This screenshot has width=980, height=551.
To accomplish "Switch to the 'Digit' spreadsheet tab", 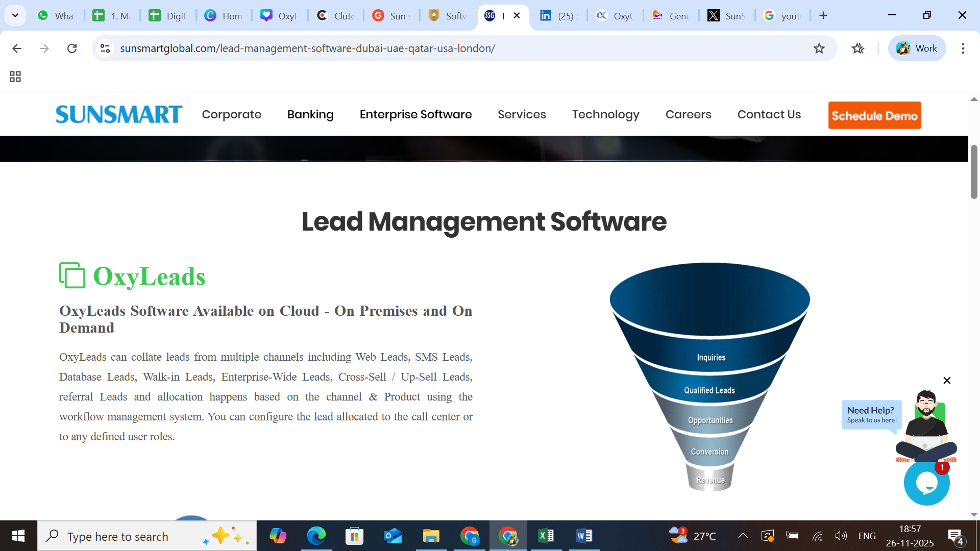I will [x=168, y=16].
